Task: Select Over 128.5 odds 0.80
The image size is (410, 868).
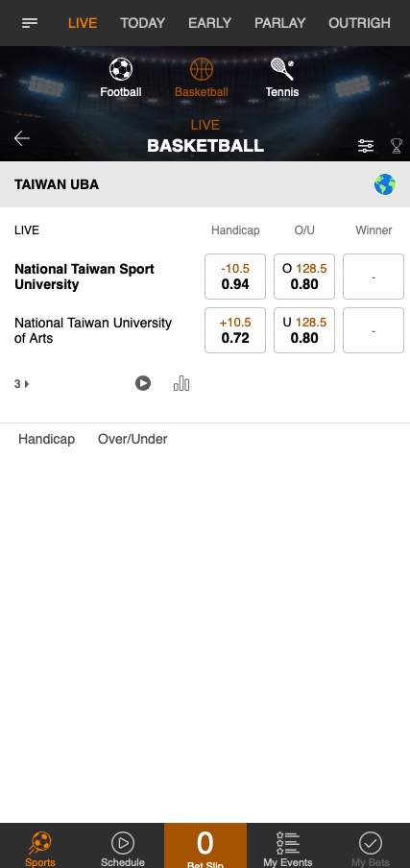Action: tap(304, 277)
